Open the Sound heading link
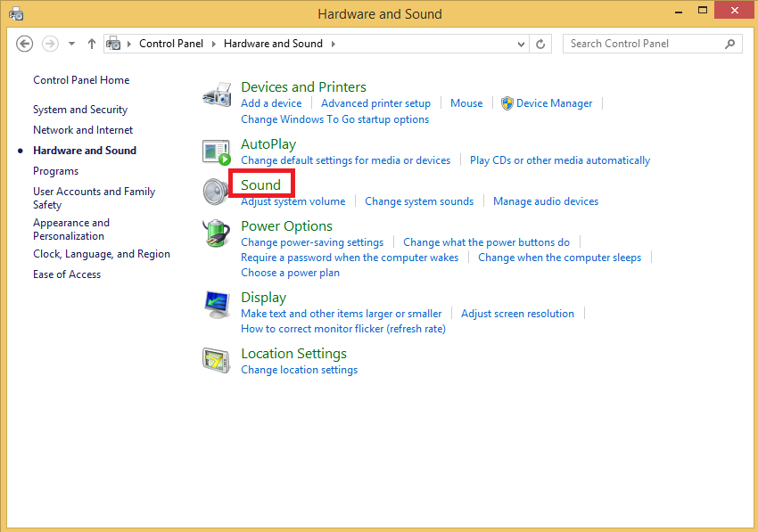 pos(260,185)
